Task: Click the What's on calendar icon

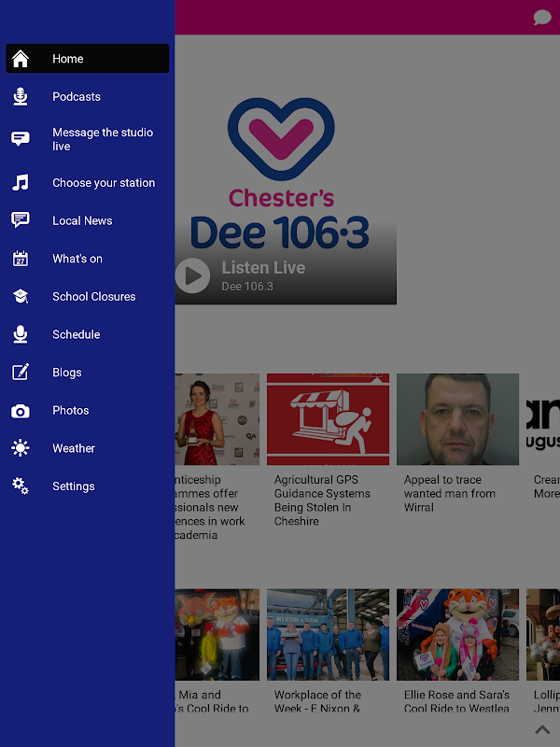Action: (x=21, y=259)
